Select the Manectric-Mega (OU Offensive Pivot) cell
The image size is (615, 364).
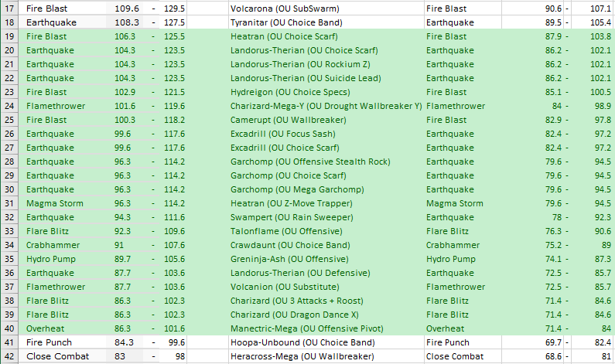coord(325,328)
